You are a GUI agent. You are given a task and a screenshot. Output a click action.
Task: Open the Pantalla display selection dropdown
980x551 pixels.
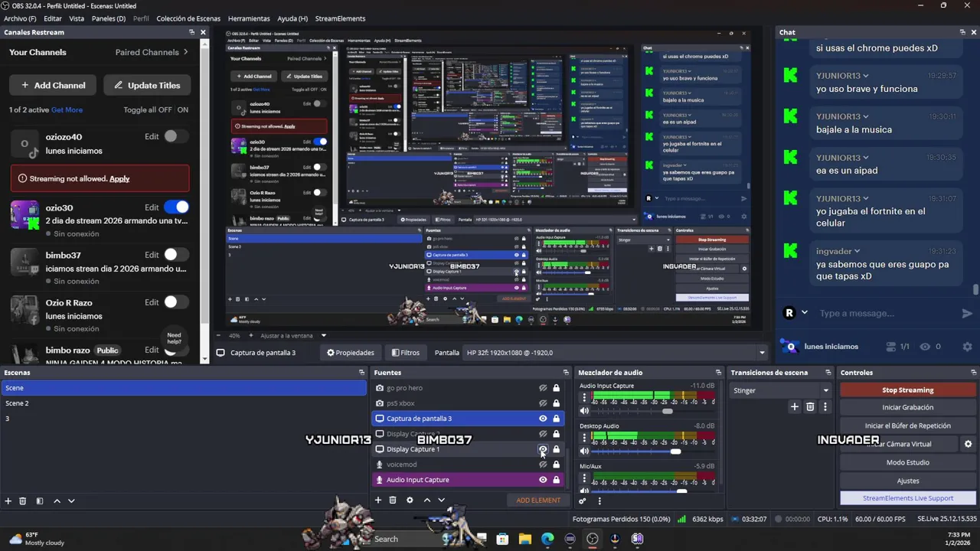[615, 353]
